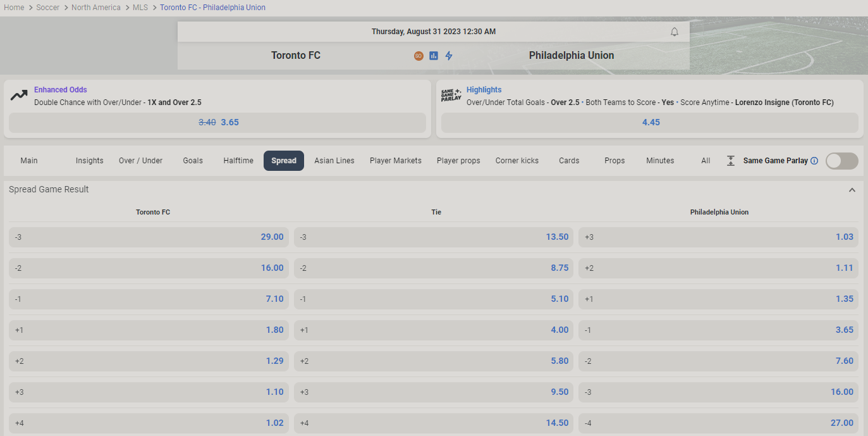Add the Enhanced Odds 3.65 bet

pyautogui.click(x=217, y=123)
